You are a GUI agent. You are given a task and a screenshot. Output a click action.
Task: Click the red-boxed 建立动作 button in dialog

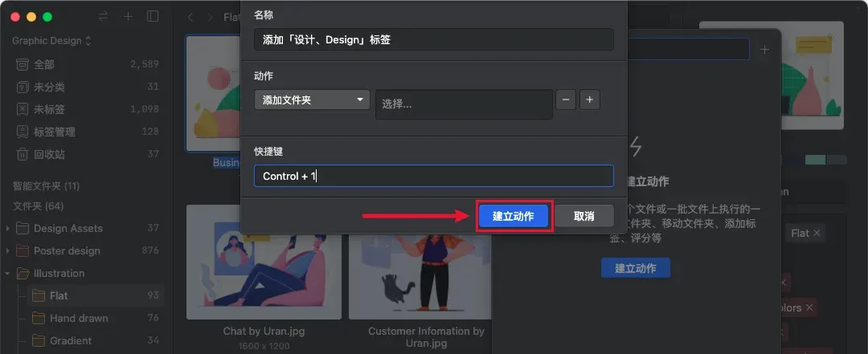tap(513, 216)
